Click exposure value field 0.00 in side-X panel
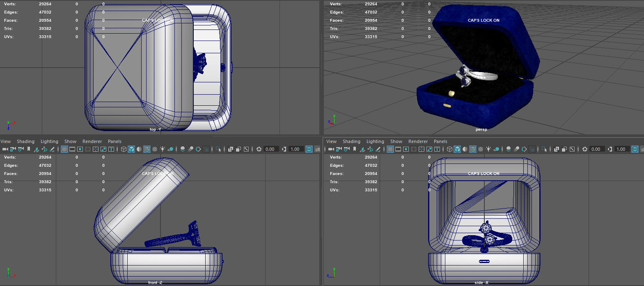This screenshot has height=286, width=644. (x=597, y=149)
